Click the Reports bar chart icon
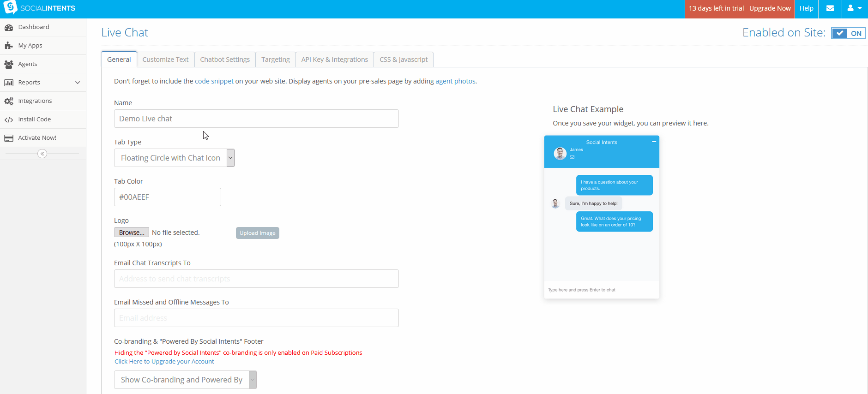 [x=9, y=83]
